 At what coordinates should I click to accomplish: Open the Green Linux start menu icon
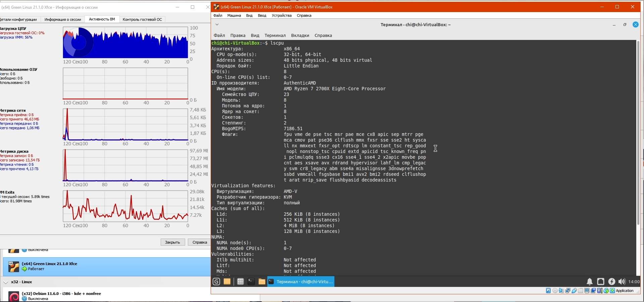tap(216, 282)
